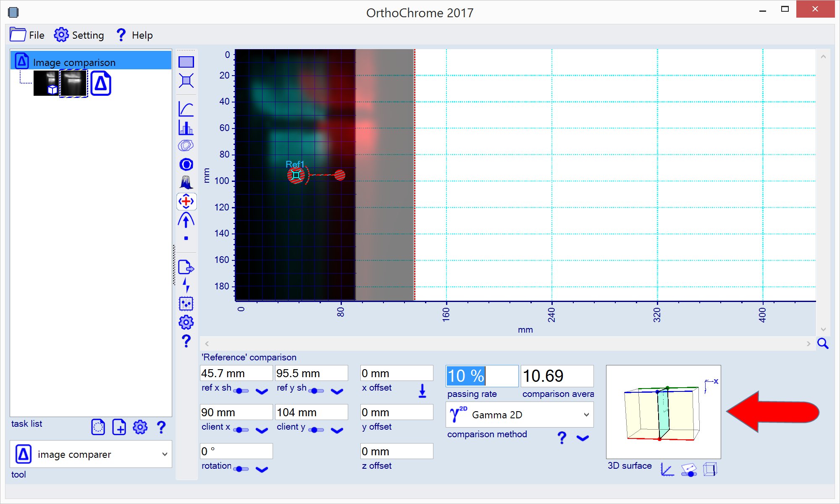Select the isodose contour tool
The width and height of the screenshot is (840, 504).
(x=186, y=146)
